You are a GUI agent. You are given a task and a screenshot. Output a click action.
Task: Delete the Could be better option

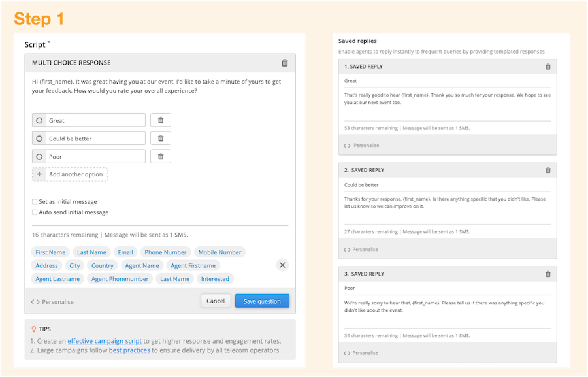point(161,139)
